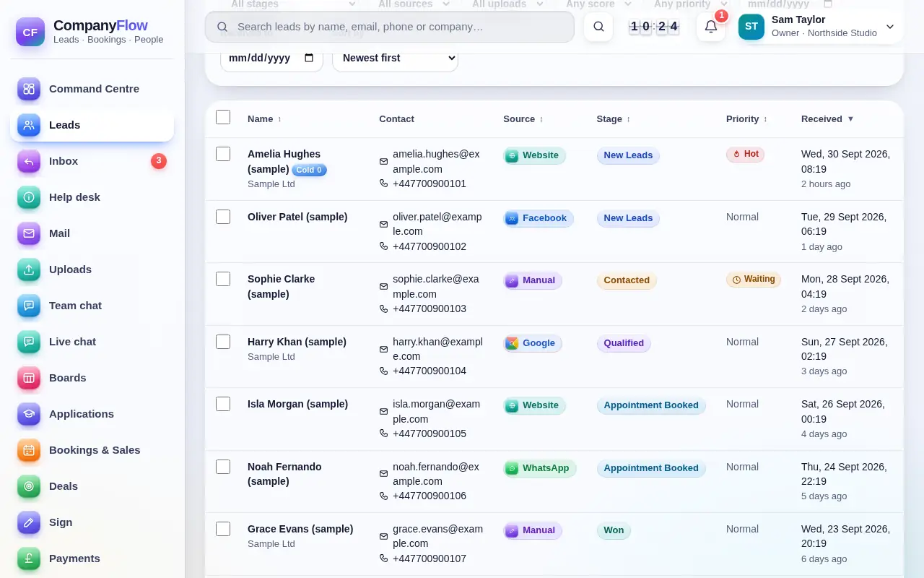Click email icon for Harry Khan
The height and width of the screenshot is (578, 924).
point(383,349)
